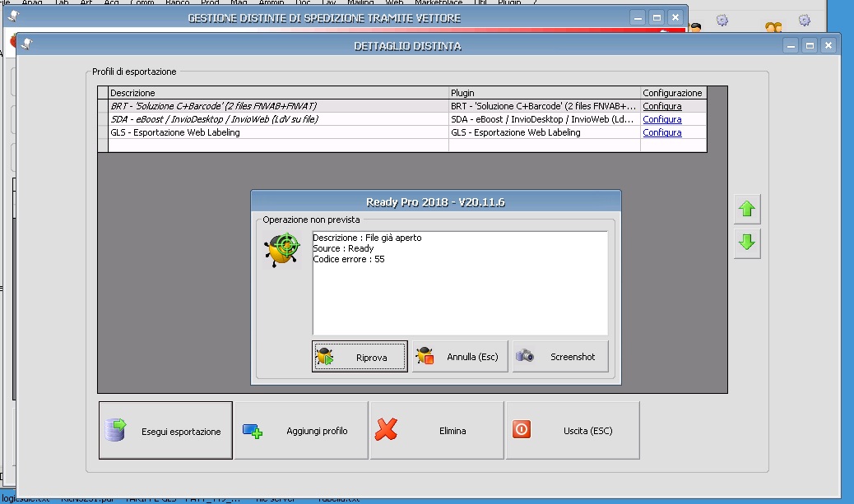Click the Riprova button in error dialog
The height and width of the screenshot is (504, 854).
(360, 357)
